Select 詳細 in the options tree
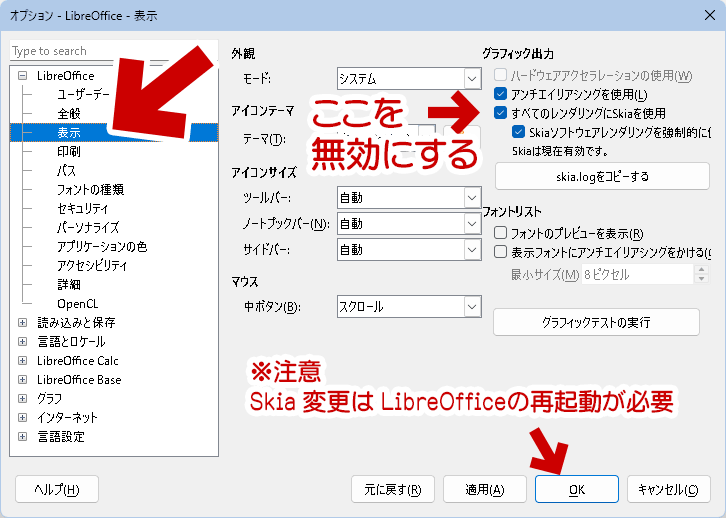 tap(69, 284)
